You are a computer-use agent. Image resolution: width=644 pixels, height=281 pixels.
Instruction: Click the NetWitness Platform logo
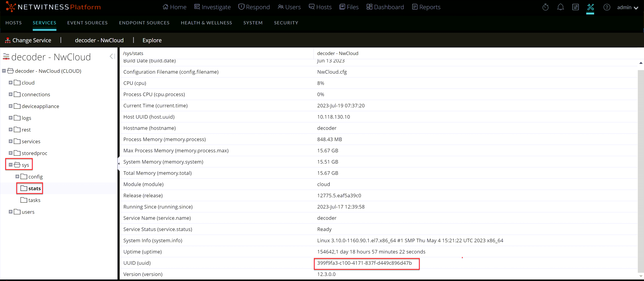click(53, 7)
